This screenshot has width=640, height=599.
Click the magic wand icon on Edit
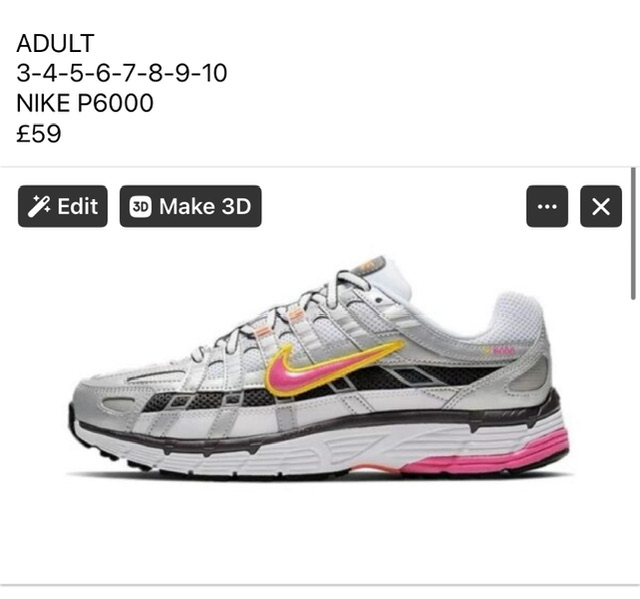click(x=39, y=206)
